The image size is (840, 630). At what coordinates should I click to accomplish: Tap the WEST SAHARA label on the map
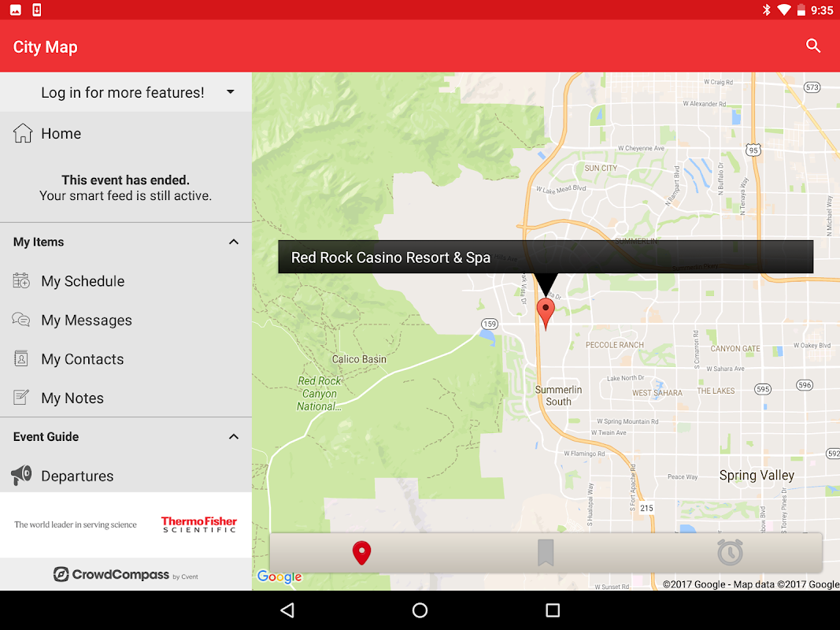[657, 393]
